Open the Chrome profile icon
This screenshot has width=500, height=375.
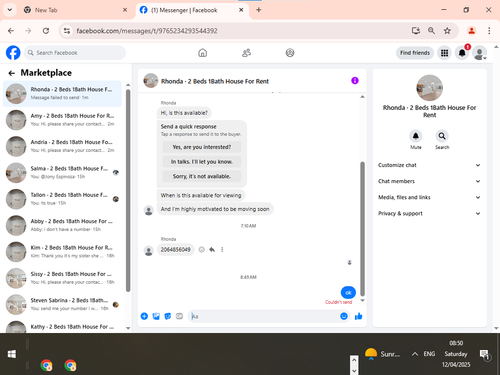click(471, 31)
